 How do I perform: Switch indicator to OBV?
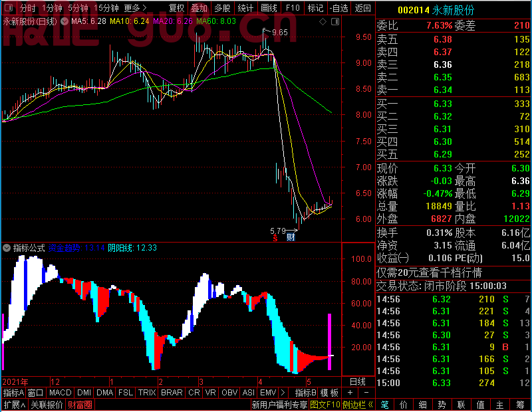tap(229, 393)
